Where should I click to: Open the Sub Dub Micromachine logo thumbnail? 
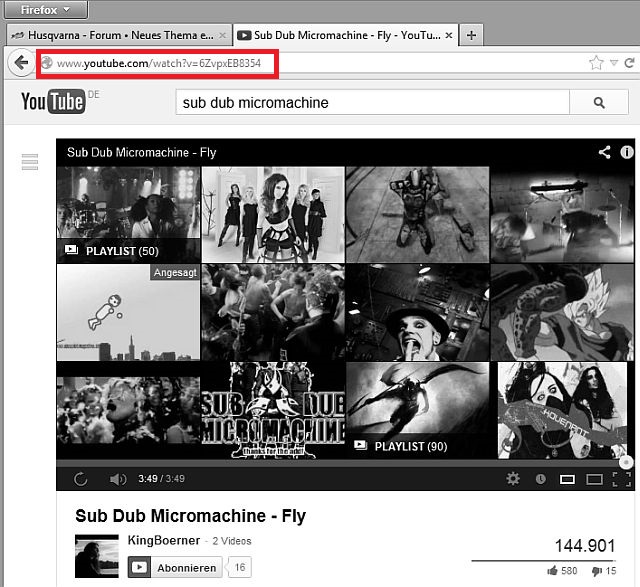pos(273,410)
